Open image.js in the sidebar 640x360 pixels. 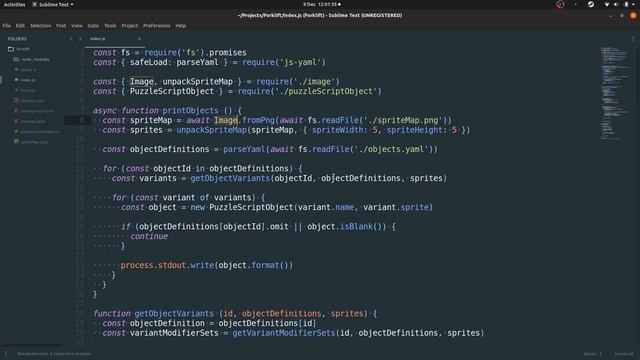click(29, 70)
